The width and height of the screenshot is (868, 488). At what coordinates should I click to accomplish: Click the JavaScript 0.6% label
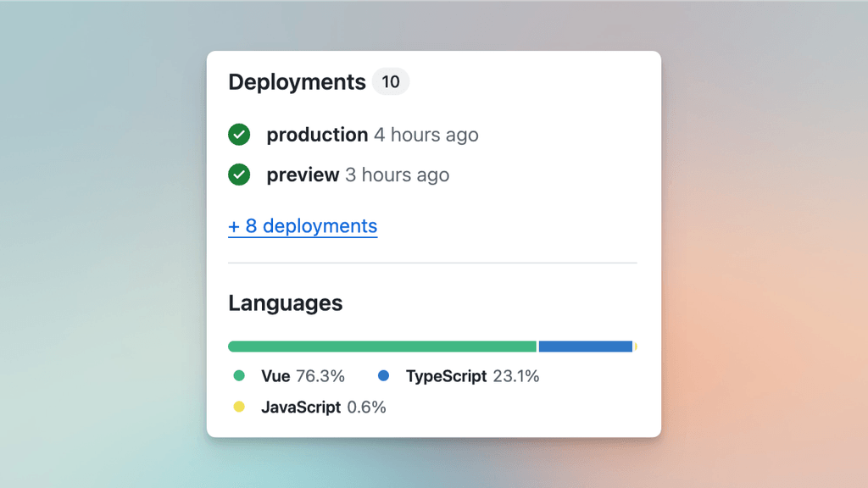point(322,407)
